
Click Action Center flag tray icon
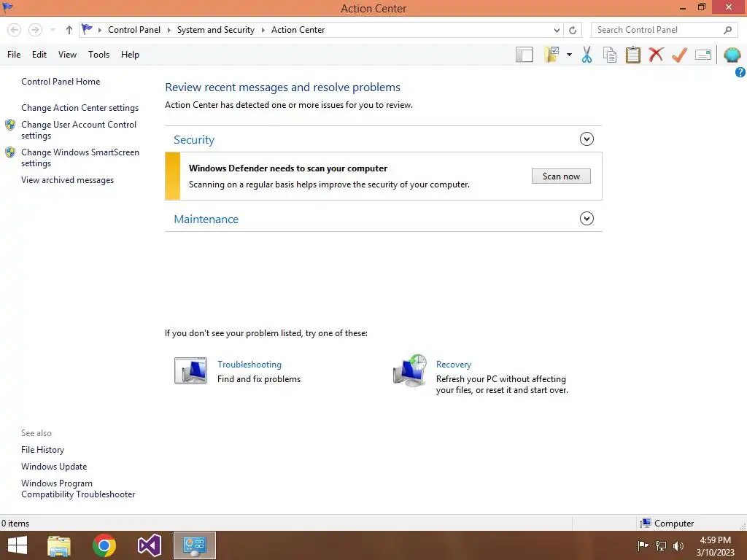[643, 545]
